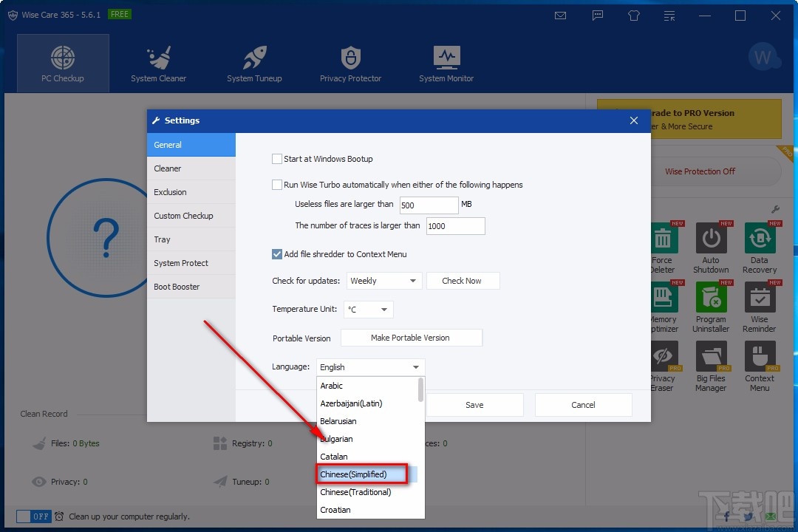Open Privacy Protector

350,64
